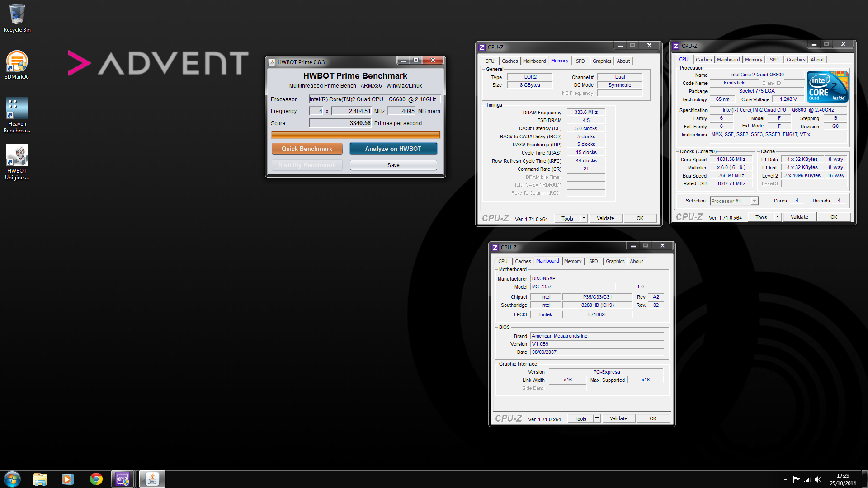
Task: Show hidden tray icons arrow
Action: 785,479
